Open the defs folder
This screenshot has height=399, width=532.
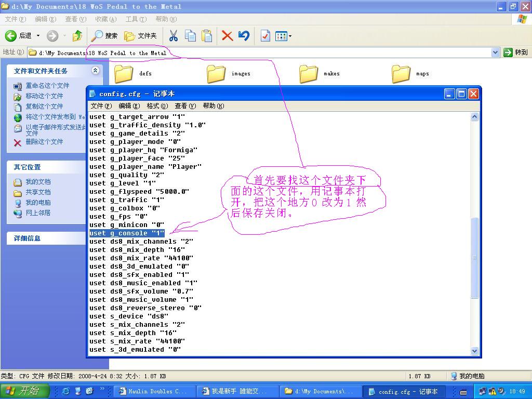[x=125, y=74]
